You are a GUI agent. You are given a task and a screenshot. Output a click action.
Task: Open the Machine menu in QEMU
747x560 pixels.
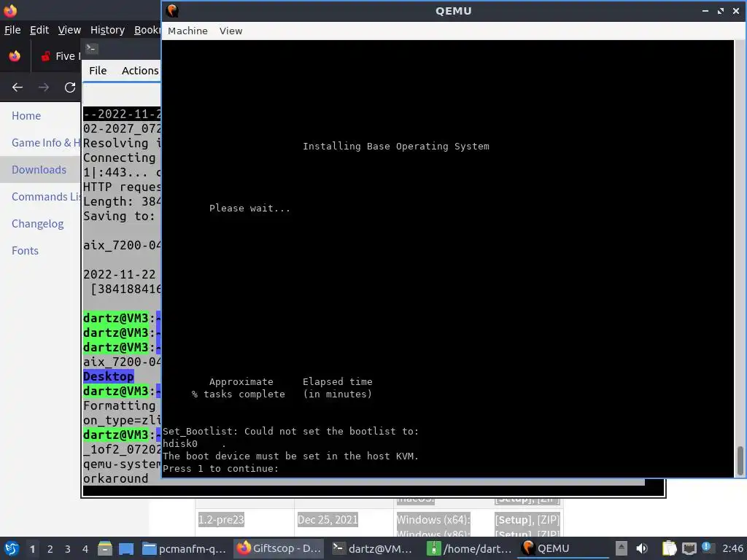point(187,31)
